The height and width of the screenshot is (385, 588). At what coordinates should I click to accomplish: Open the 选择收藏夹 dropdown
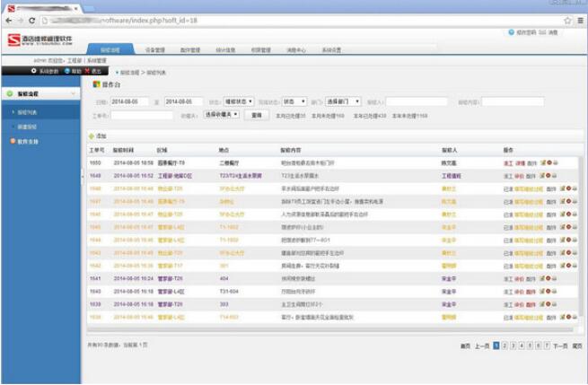(222, 116)
